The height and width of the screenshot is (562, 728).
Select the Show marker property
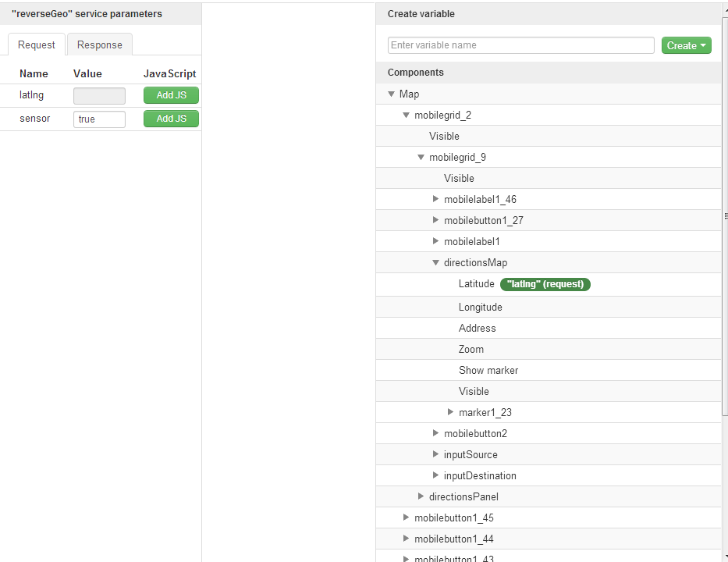488,370
